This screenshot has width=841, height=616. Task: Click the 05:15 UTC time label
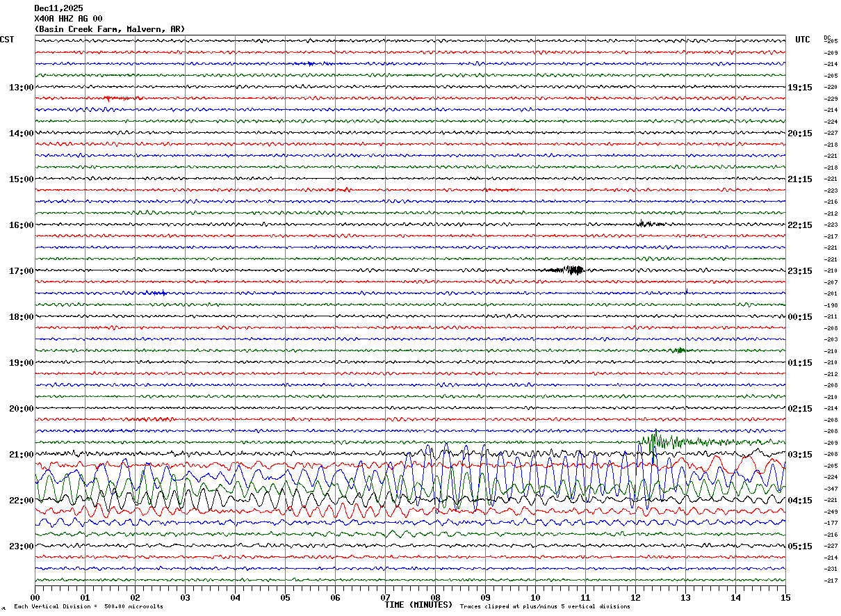click(x=799, y=546)
